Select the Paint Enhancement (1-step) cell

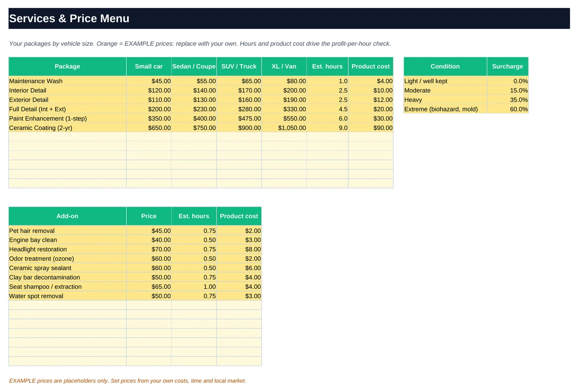[x=67, y=118]
